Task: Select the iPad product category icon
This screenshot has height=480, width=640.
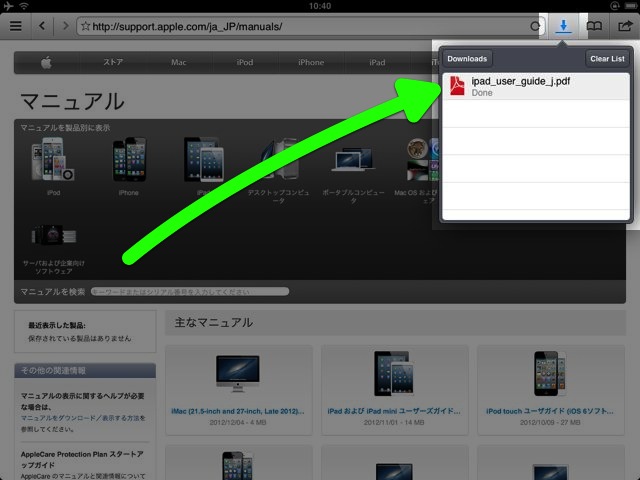Action: coord(204,160)
